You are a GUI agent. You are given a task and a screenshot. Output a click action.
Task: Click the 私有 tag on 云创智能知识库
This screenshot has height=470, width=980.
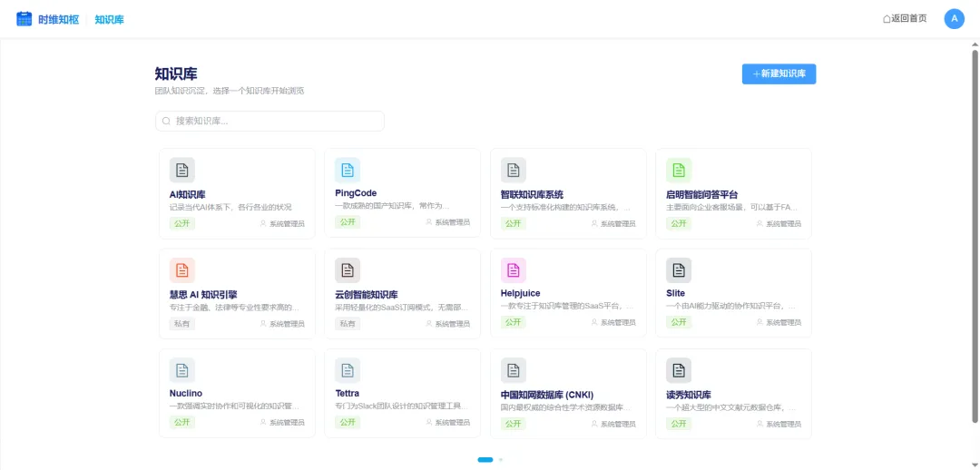click(x=348, y=324)
